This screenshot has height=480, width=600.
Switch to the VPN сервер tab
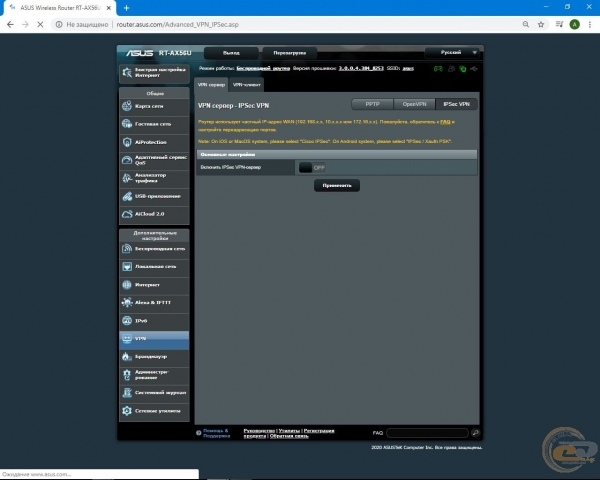point(211,85)
